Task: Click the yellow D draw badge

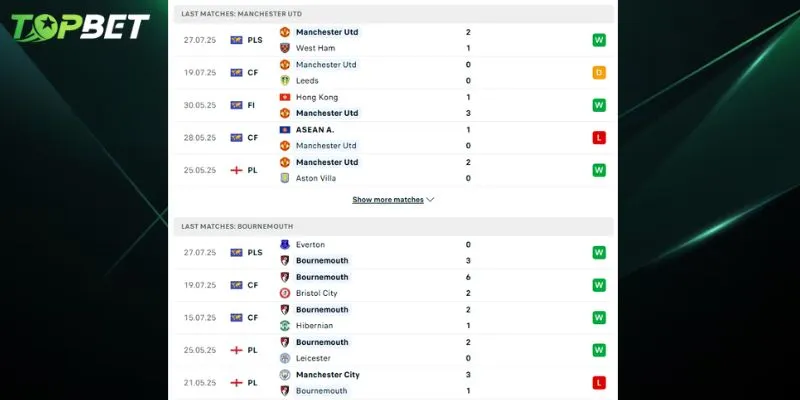Action: pyautogui.click(x=599, y=72)
